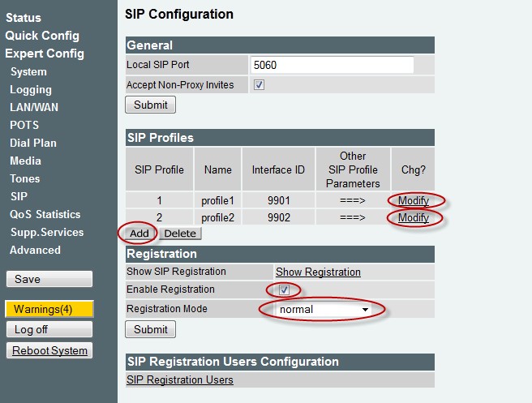532x403 pixels.
Task: Open QoS Statistics page
Action: coord(45,214)
